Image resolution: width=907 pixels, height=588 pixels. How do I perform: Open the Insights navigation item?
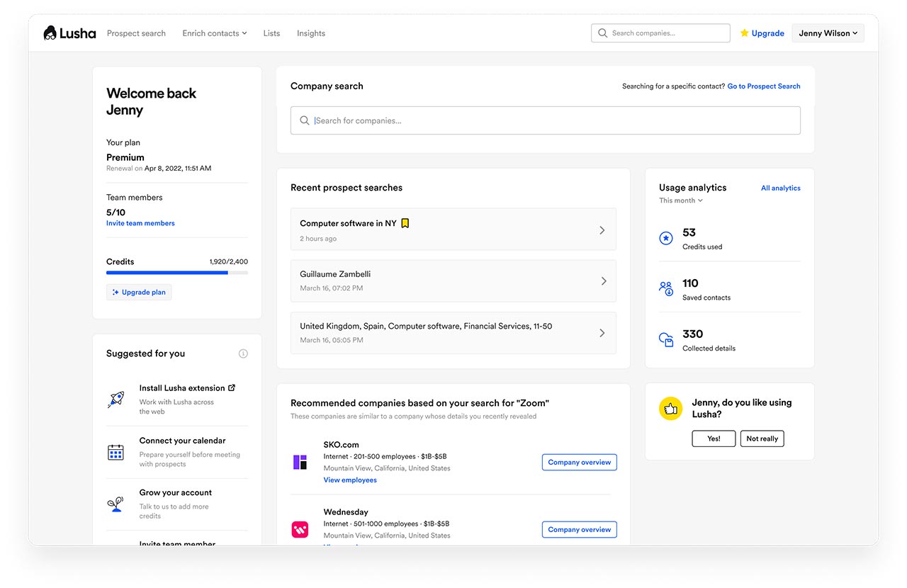(x=311, y=33)
